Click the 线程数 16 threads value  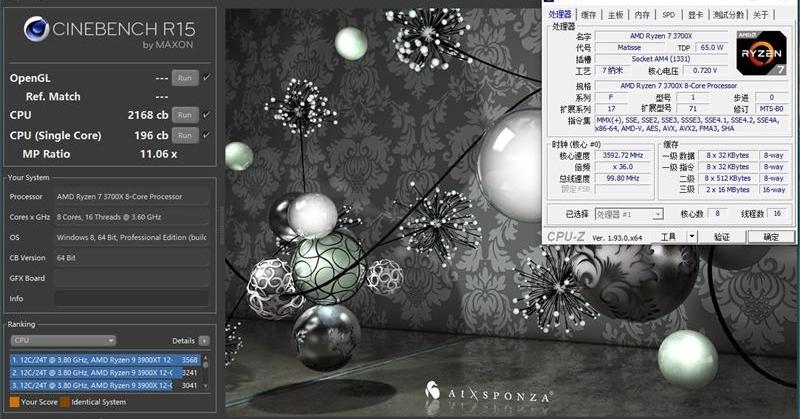click(x=777, y=214)
